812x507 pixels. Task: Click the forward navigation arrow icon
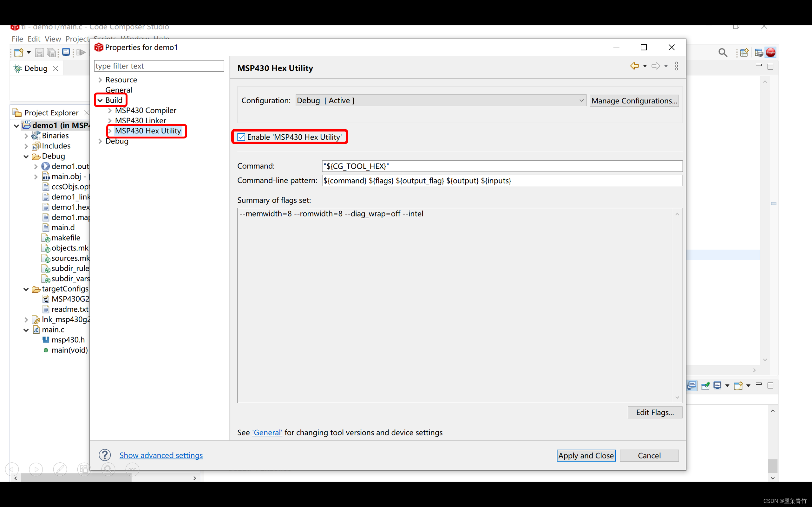pyautogui.click(x=655, y=66)
